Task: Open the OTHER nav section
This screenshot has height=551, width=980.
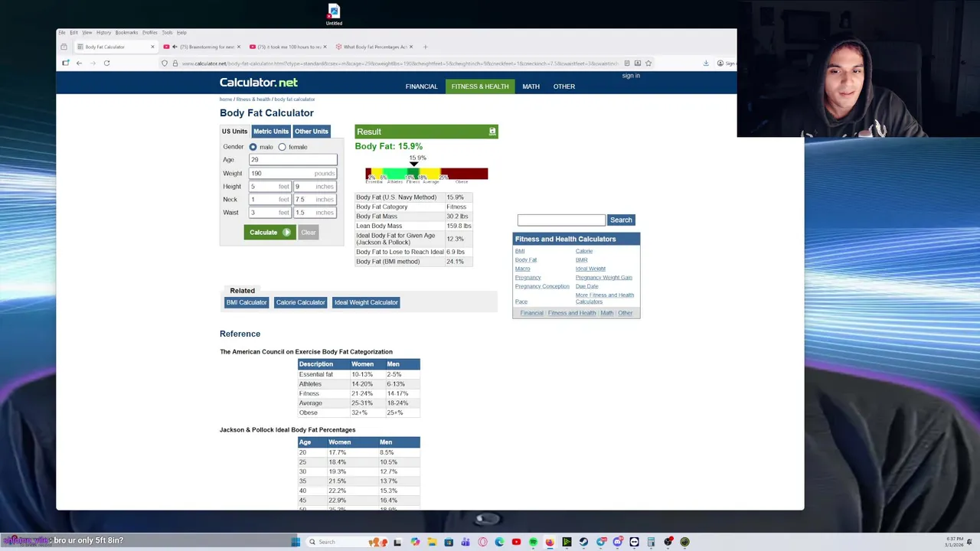Action: (564, 86)
